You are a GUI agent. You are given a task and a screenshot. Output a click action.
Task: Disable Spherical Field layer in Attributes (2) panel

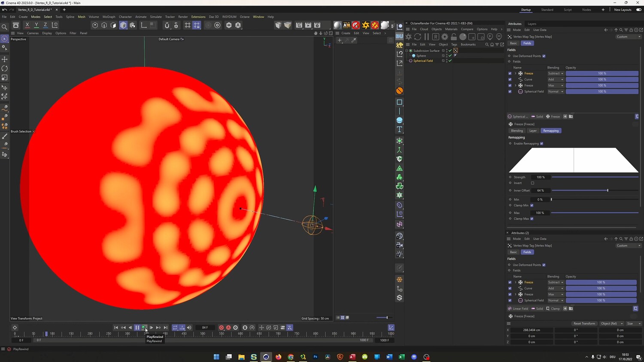510,300
